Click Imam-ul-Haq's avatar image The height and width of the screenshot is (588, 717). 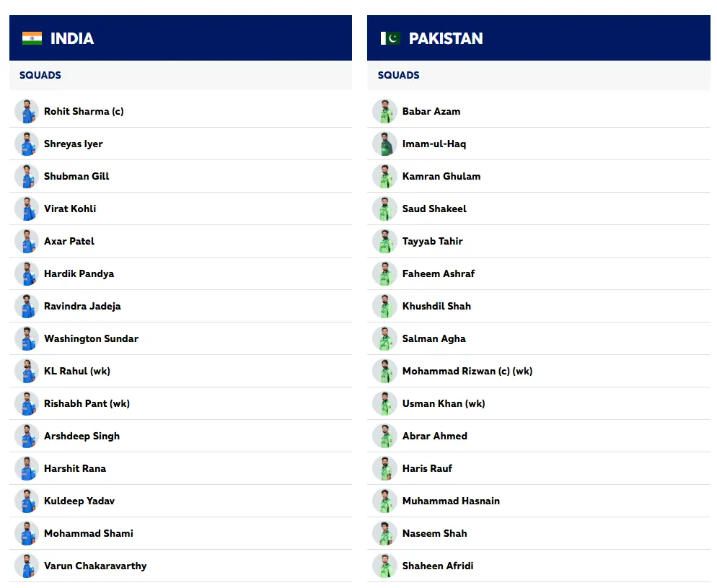click(384, 144)
